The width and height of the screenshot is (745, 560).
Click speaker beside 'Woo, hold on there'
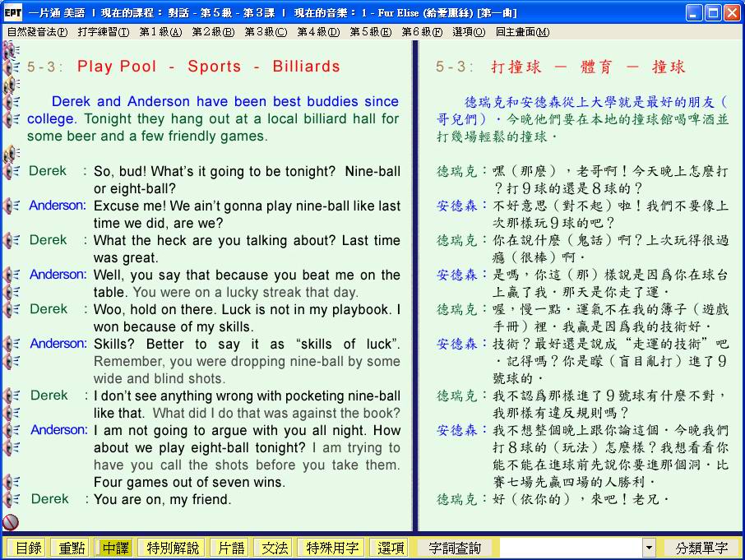pyautogui.click(x=11, y=309)
